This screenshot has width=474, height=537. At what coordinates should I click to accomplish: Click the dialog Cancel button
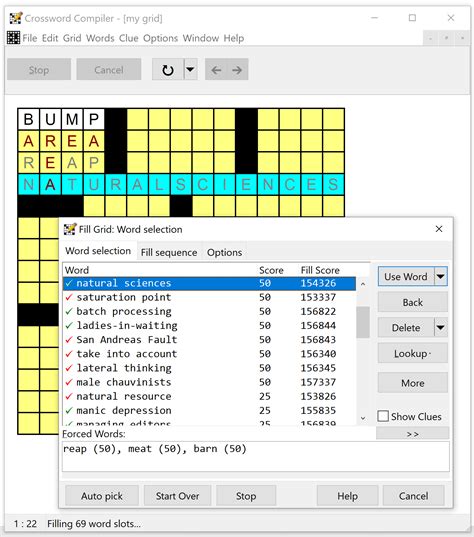pyautogui.click(x=413, y=496)
